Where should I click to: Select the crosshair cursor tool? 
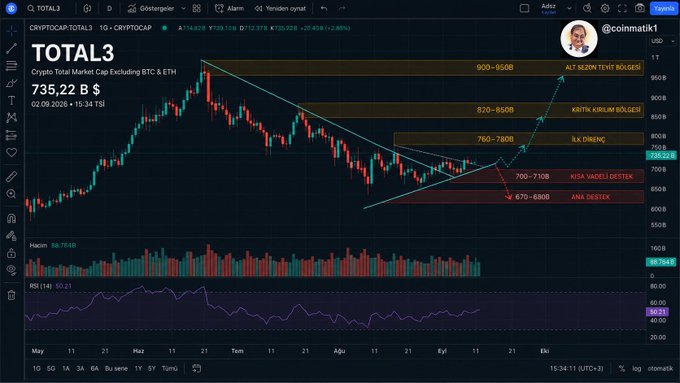tap(11, 30)
